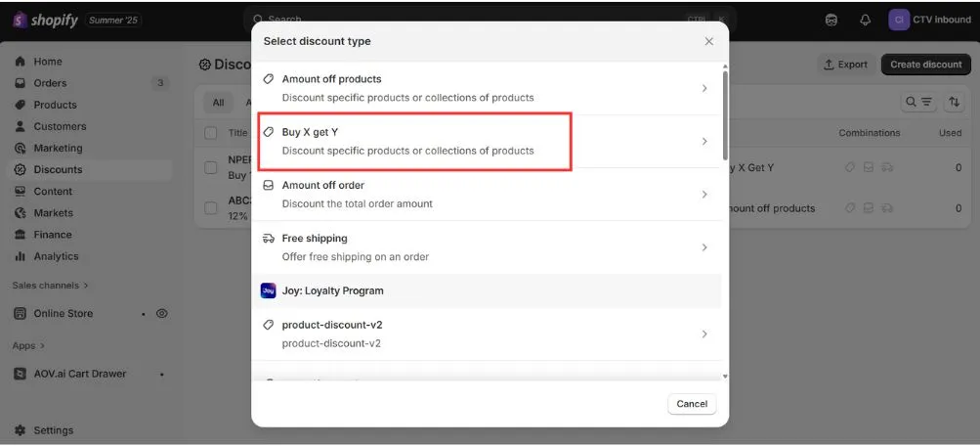Cancel the discount type dialog
Viewport: 980px width, 446px height.
click(x=692, y=404)
